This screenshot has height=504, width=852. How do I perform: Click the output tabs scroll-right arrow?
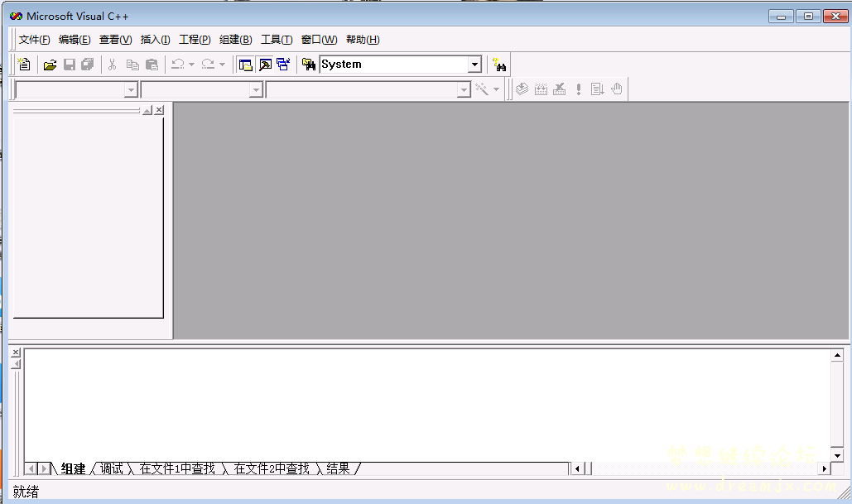[x=44, y=468]
